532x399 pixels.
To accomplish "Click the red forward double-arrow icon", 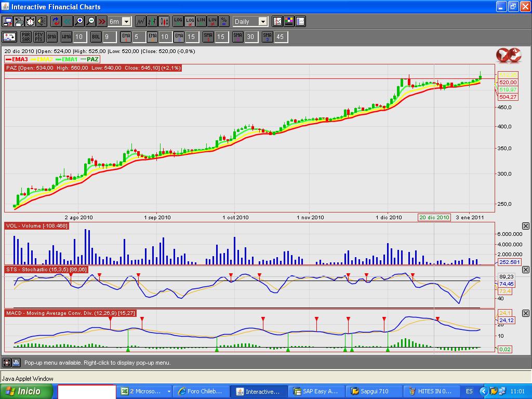I will coord(102,21).
